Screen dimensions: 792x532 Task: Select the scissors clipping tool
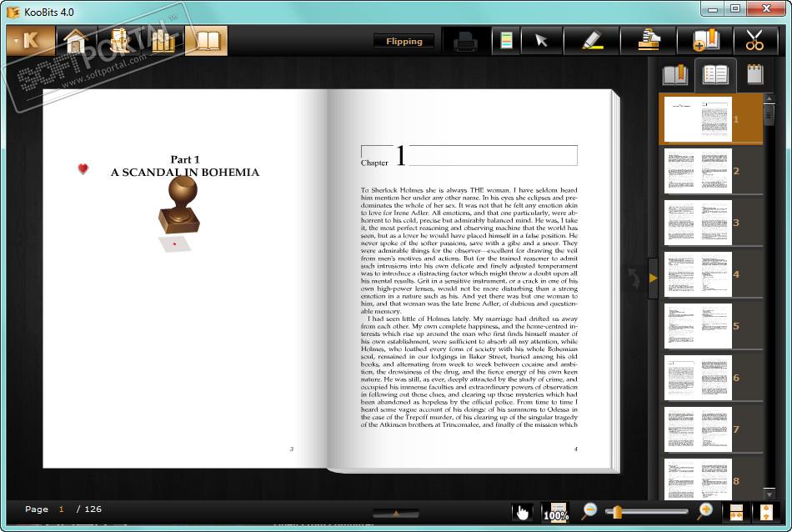point(754,40)
